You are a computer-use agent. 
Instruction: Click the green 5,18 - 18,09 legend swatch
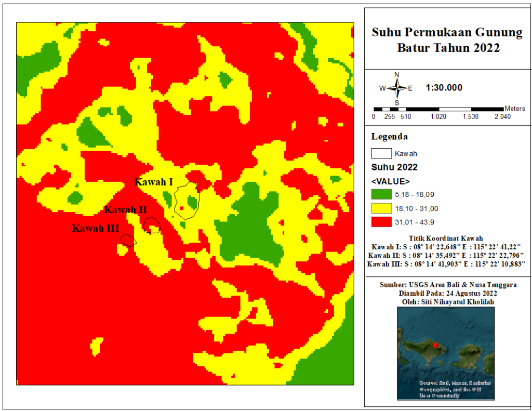[381, 194]
